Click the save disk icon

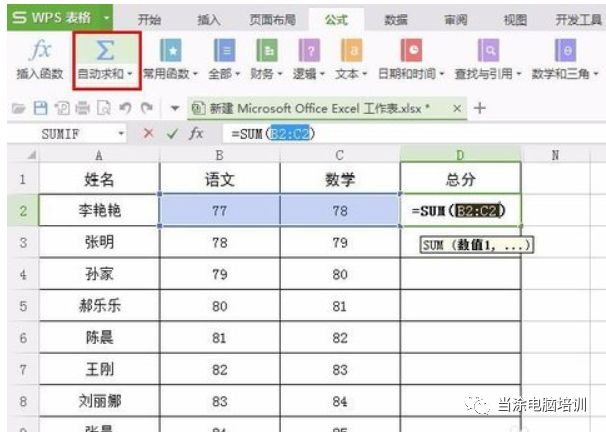click(x=41, y=109)
